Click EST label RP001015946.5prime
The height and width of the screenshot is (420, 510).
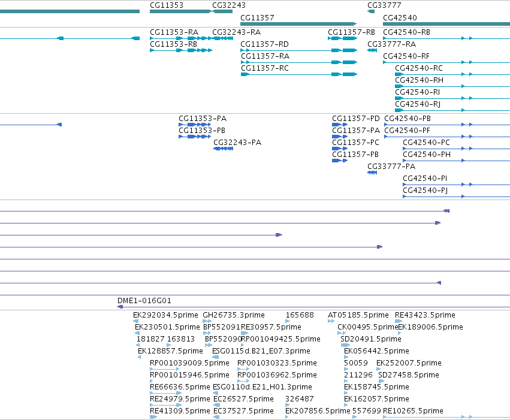189,376
